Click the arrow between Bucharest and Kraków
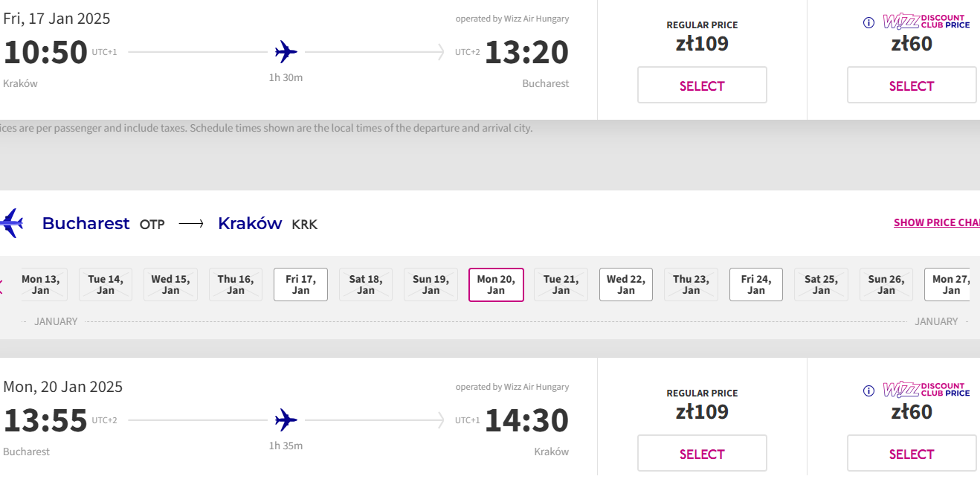Screen dimensions: 980x482 pos(191,224)
